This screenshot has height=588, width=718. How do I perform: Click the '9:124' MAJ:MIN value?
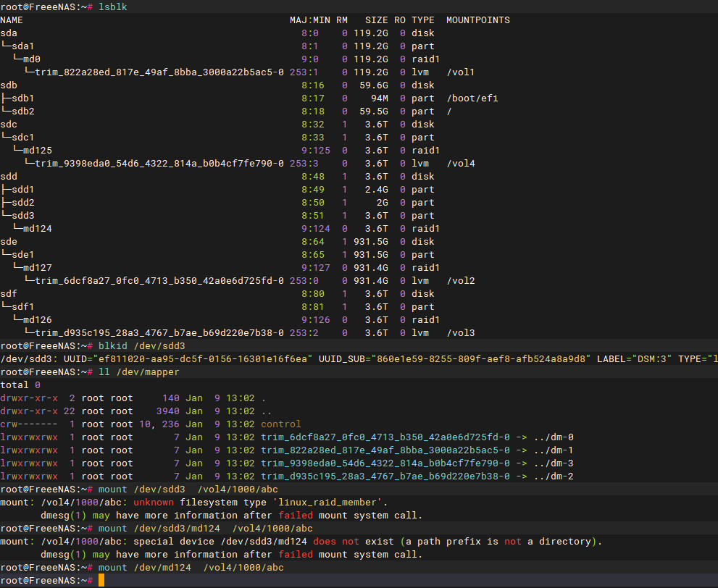pyautogui.click(x=315, y=228)
